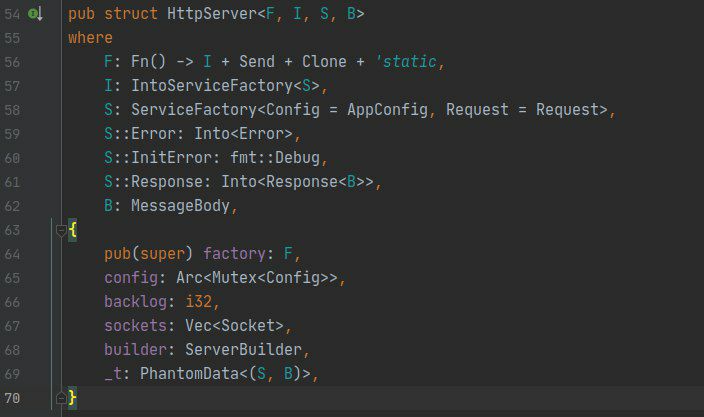The height and width of the screenshot is (417, 704).
Task: Click the 'config' field name on line 65
Action: (x=131, y=278)
